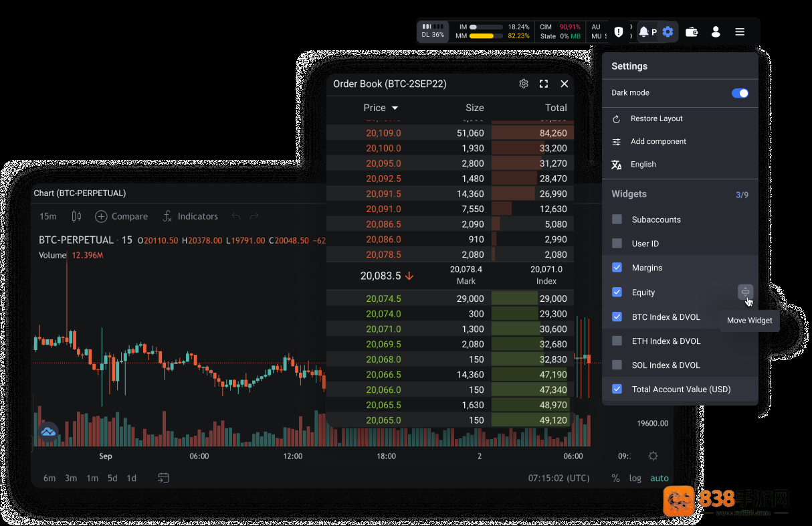Toggle the auto scale option
Image resolution: width=812 pixels, height=526 pixels.
[x=659, y=478]
